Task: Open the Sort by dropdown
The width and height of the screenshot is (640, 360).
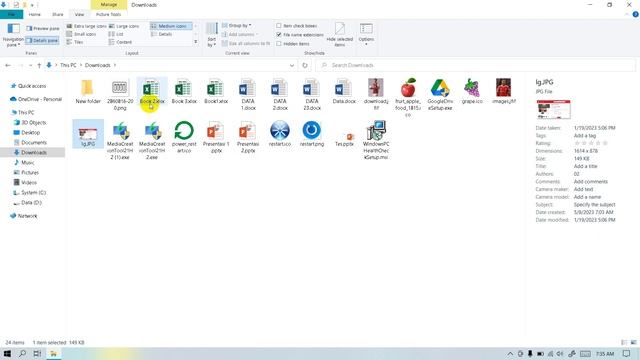Action: [211, 35]
